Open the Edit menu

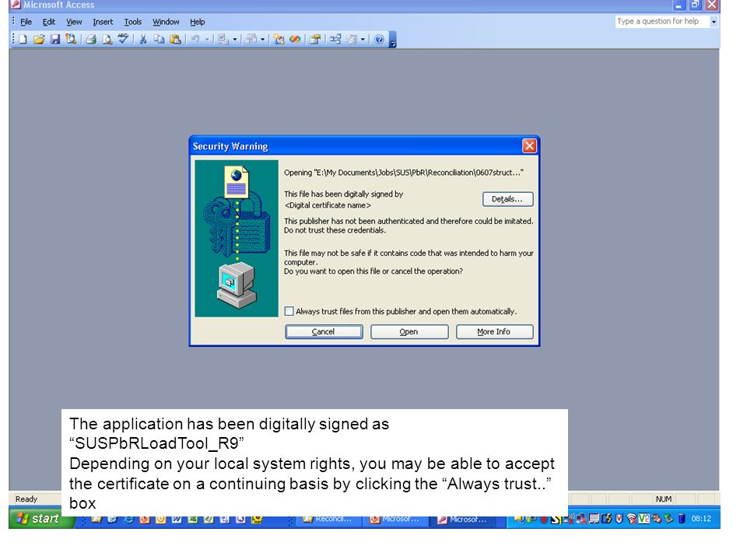[49, 22]
